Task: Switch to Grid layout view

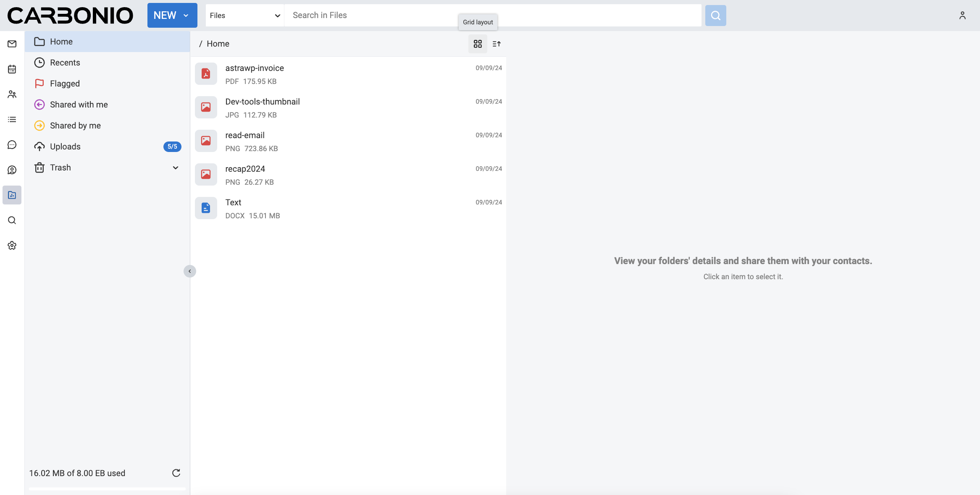Action: pyautogui.click(x=478, y=44)
